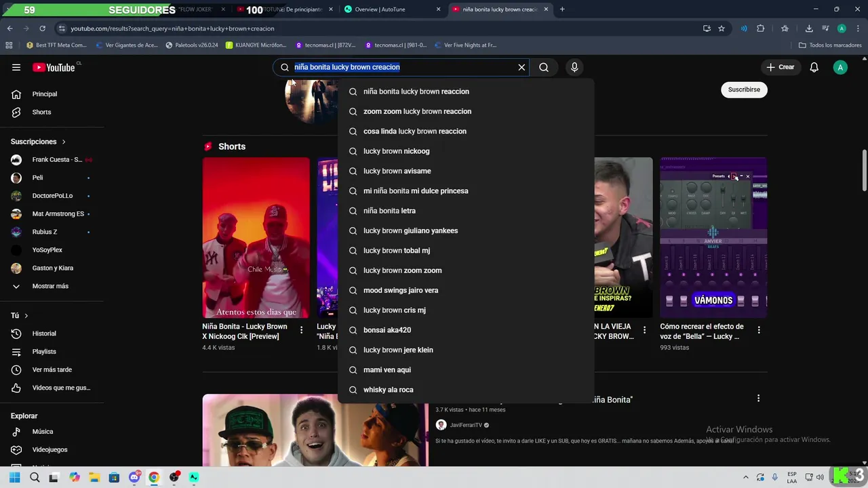Click the YouTube logo
The width and height of the screenshot is (868, 488).
54,67
